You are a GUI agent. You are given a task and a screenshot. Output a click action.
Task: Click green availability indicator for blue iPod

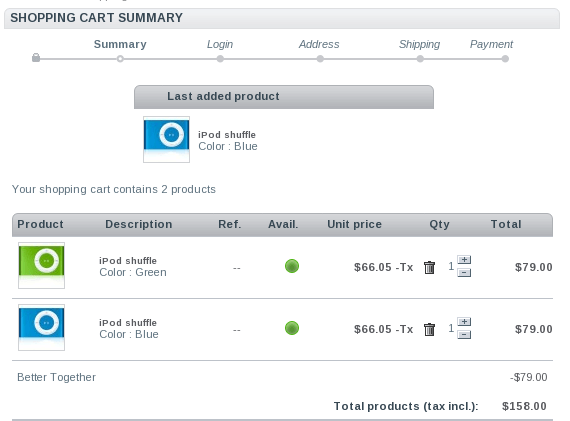click(x=292, y=328)
